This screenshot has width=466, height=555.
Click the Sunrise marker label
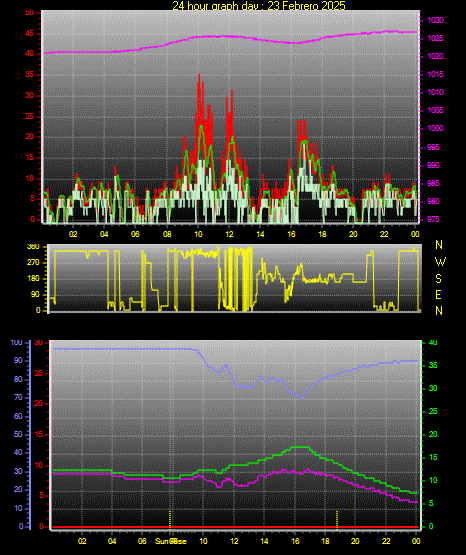tap(171, 541)
